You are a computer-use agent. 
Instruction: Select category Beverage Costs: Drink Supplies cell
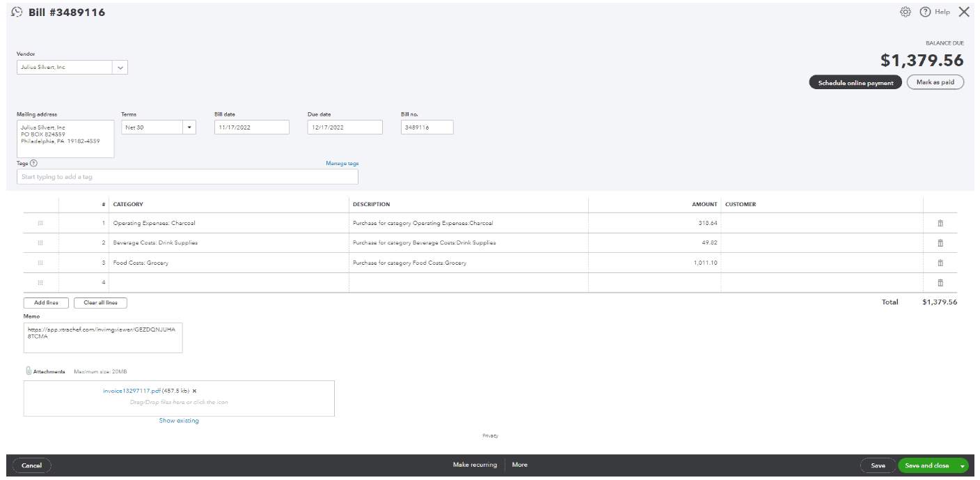coord(229,242)
